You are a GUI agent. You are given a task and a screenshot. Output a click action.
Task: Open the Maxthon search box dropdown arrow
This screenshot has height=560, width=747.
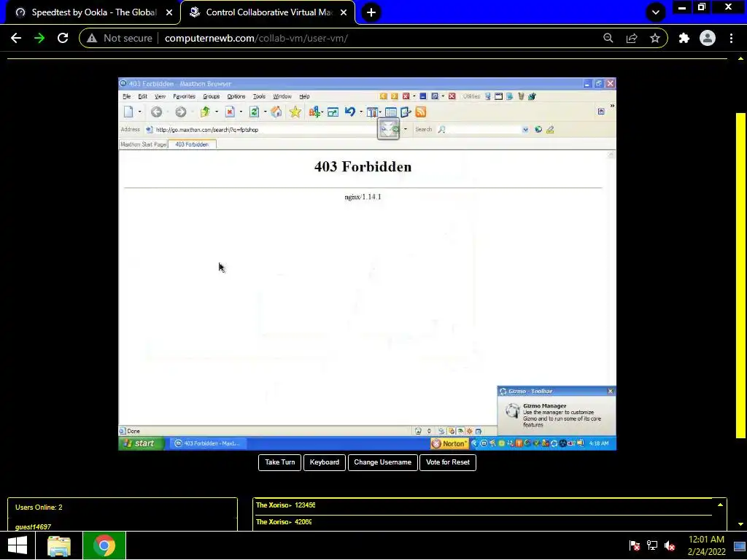click(525, 130)
